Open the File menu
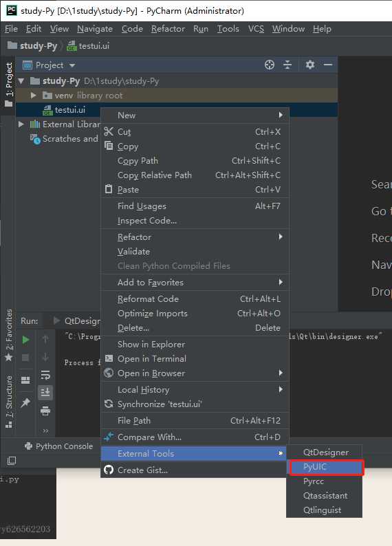The height and width of the screenshot is (546, 392). [x=11, y=29]
